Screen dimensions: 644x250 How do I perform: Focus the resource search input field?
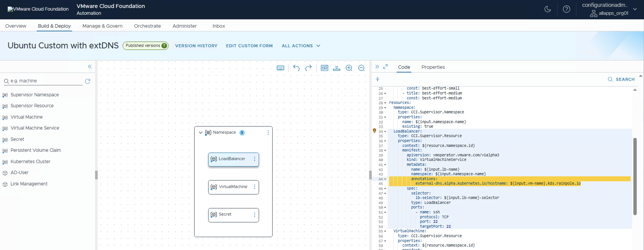coord(45,81)
